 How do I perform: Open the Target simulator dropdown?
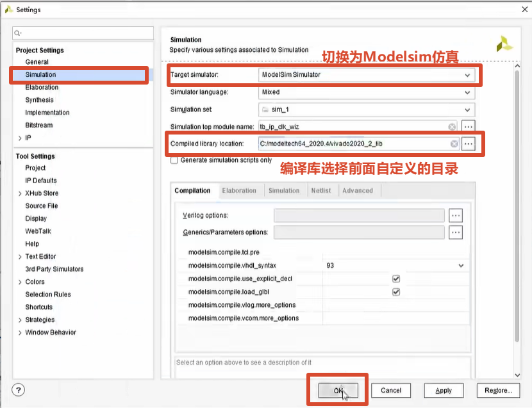pos(467,75)
